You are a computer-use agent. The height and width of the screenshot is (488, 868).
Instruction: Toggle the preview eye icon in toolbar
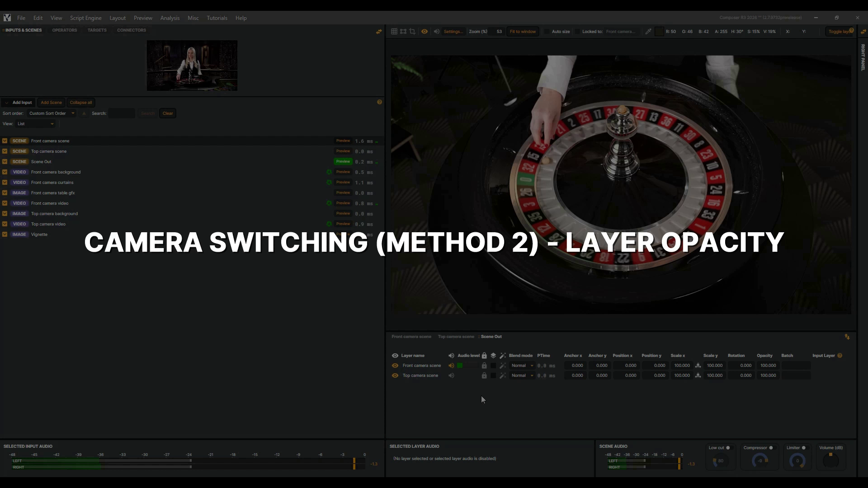coord(425,32)
